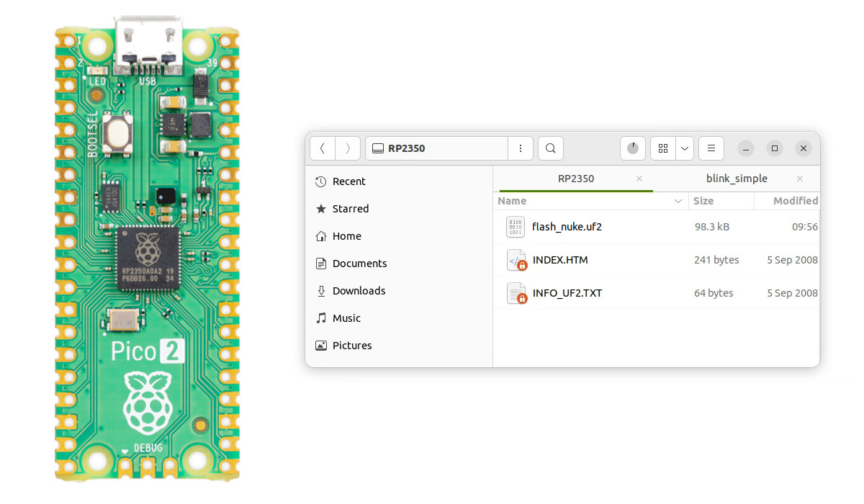Click the star icon beside Starred
This screenshot has width=864, height=504.
coord(321,209)
